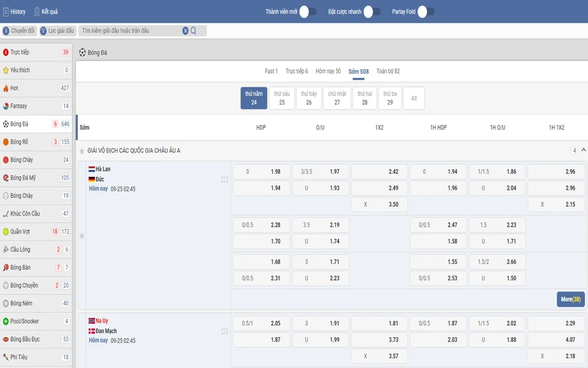The width and height of the screenshot is (588, 368).
Task: Select Bóng Bàn table tennis icon
Action: [x=6, y=267]
